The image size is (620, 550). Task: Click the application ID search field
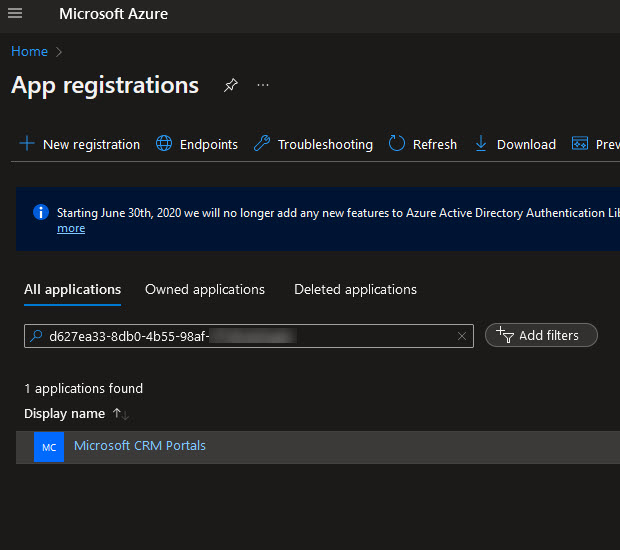click(249, 336)
